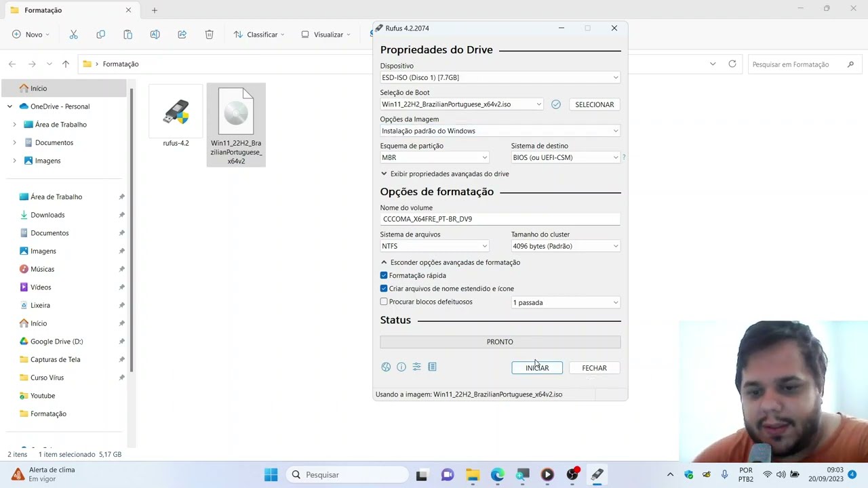Open the Opções da Imagem dropdown
Screen dimensions: 868x488
click(x=500, y=131)
